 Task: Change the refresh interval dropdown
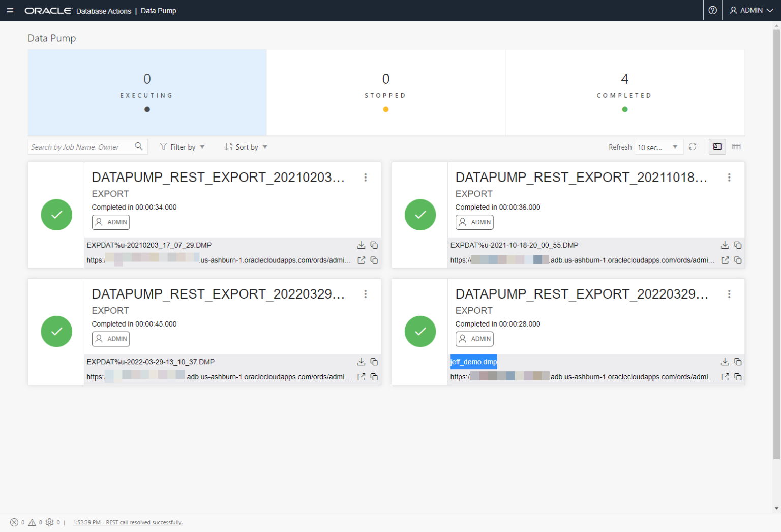[658, 146]
